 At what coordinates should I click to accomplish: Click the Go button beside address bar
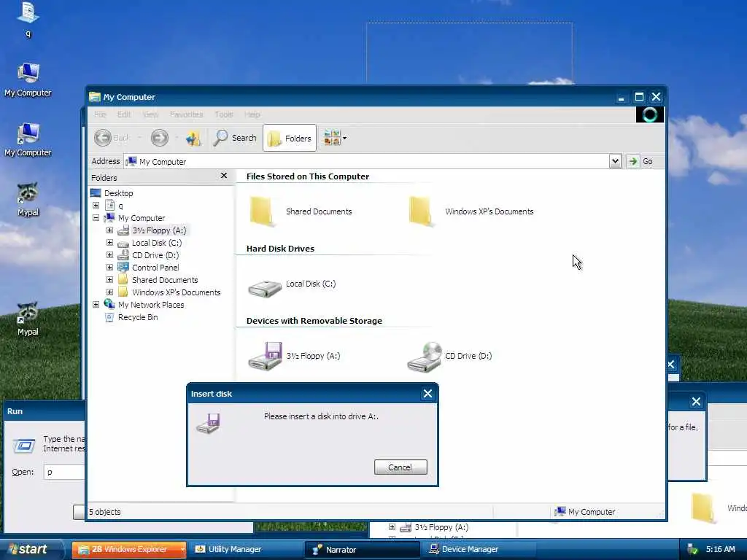point(640,161)
